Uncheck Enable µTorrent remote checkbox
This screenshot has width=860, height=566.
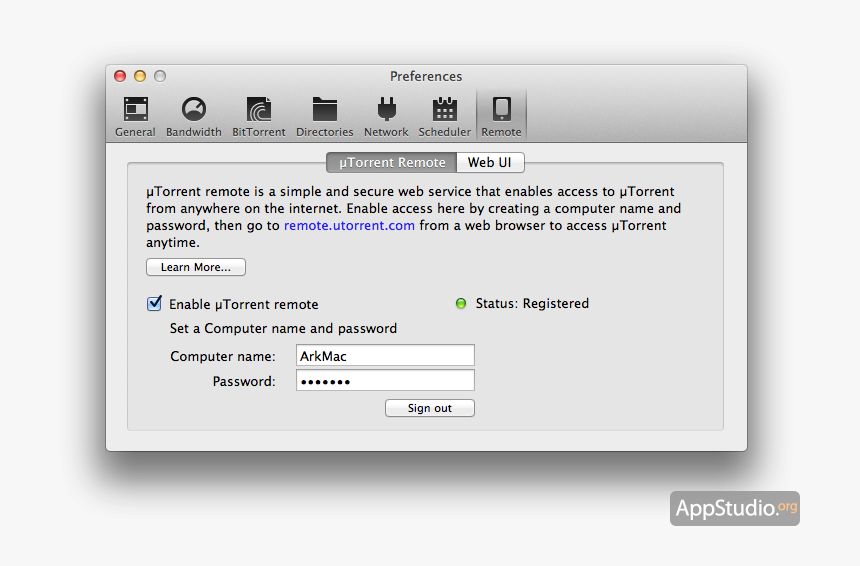pos(154,303)
